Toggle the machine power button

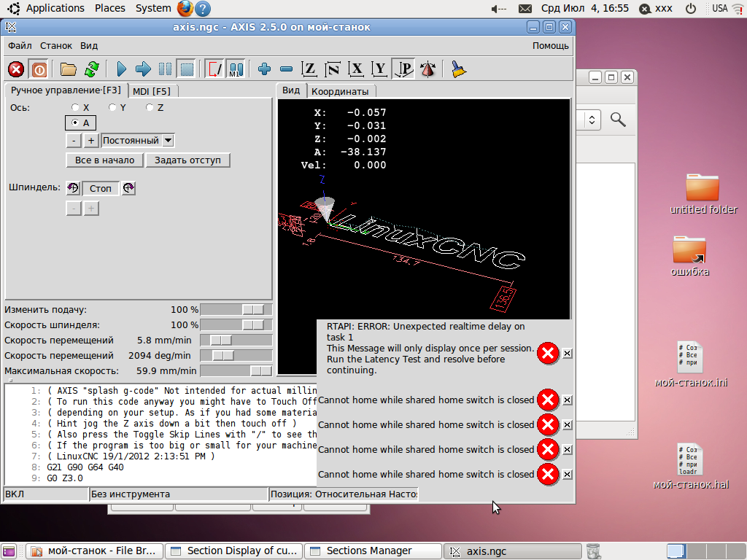point(39,69)
